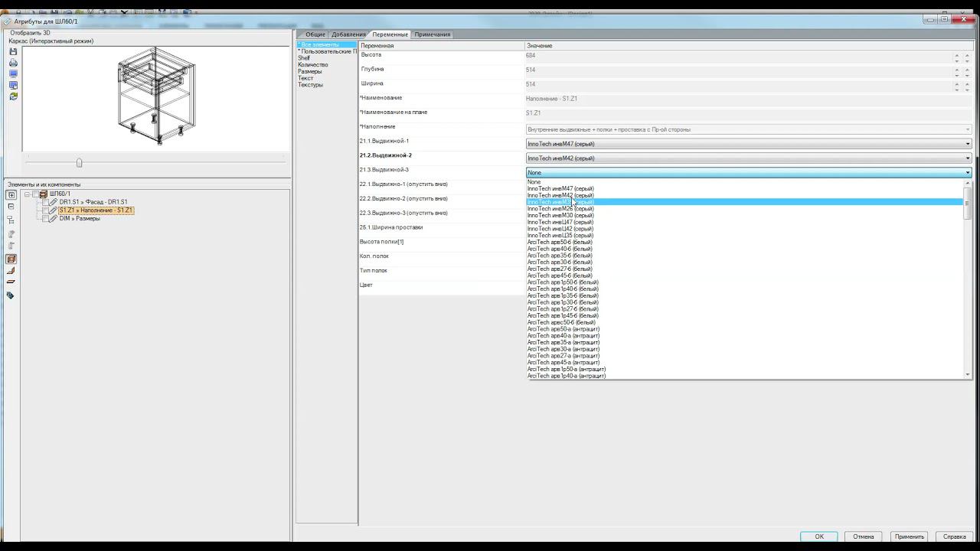Select the DR1.S1 » Фасад - DR1.S1 tree row
The height and width of the screenshot is (551, 980).
click(x=93, y=202)
